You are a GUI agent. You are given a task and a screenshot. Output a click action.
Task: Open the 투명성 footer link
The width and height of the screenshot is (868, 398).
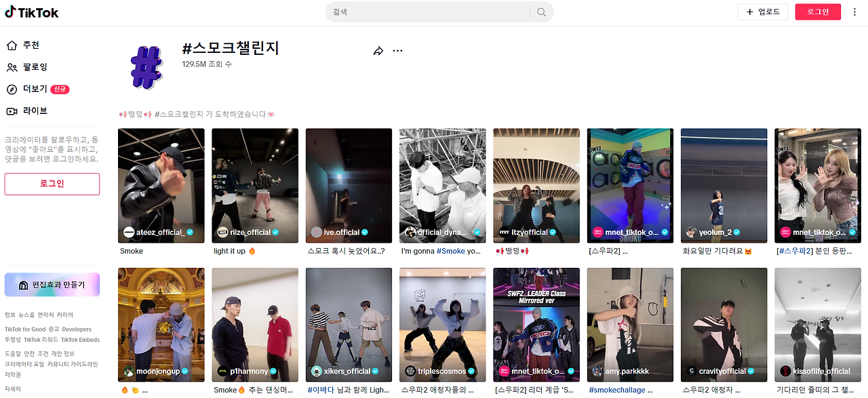(13, 340)
